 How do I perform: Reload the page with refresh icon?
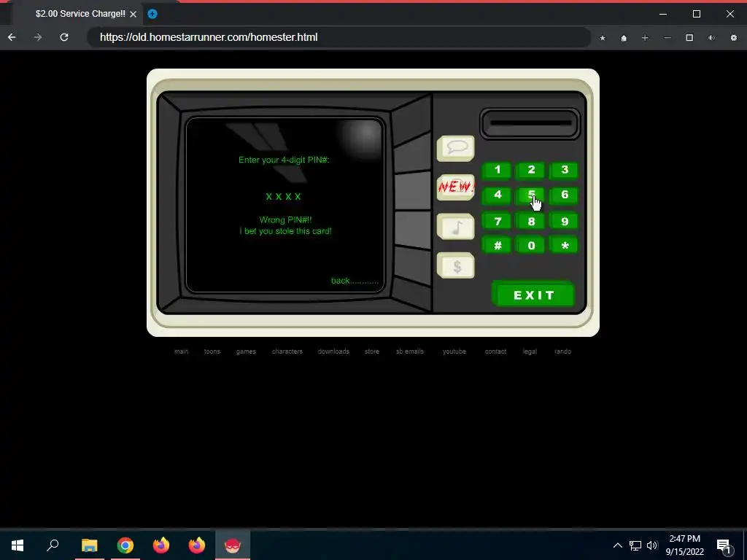point(64,37)
